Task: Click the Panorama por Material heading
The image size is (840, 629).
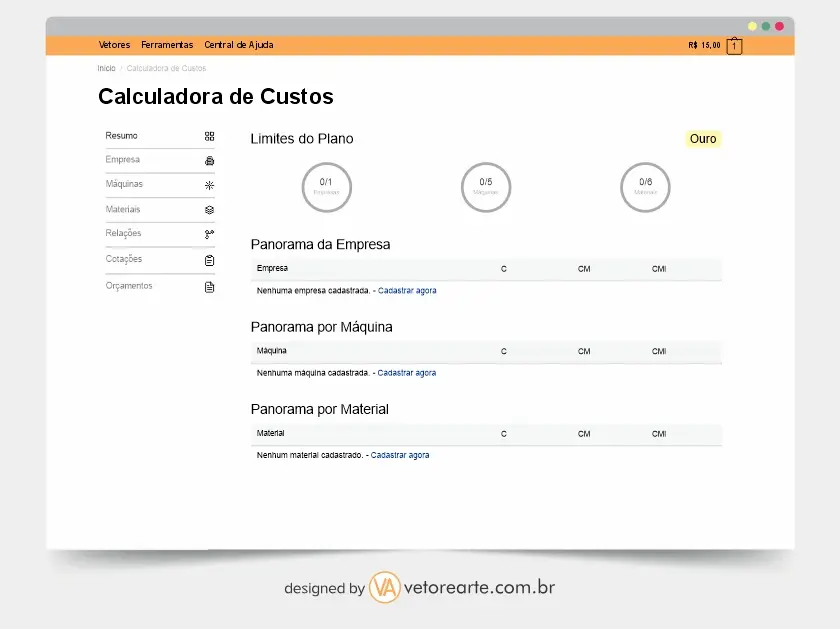Action: pos(320,409)
